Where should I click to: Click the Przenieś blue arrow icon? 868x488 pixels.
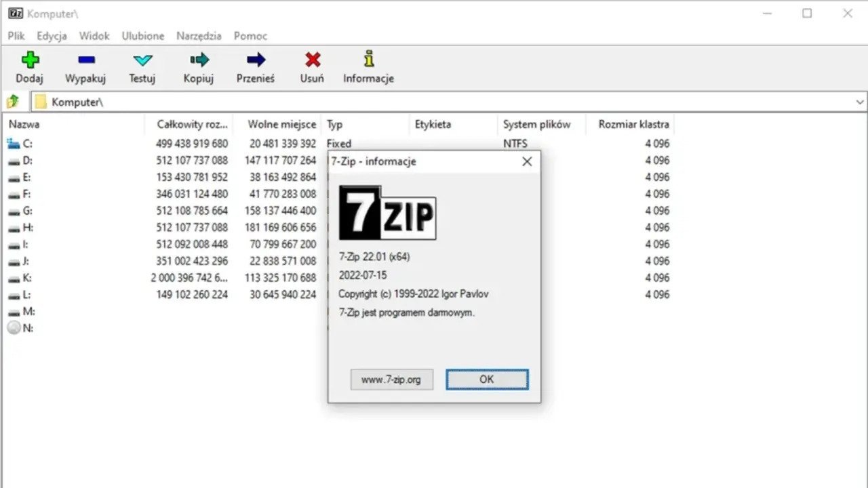click(x=256, y=60)
